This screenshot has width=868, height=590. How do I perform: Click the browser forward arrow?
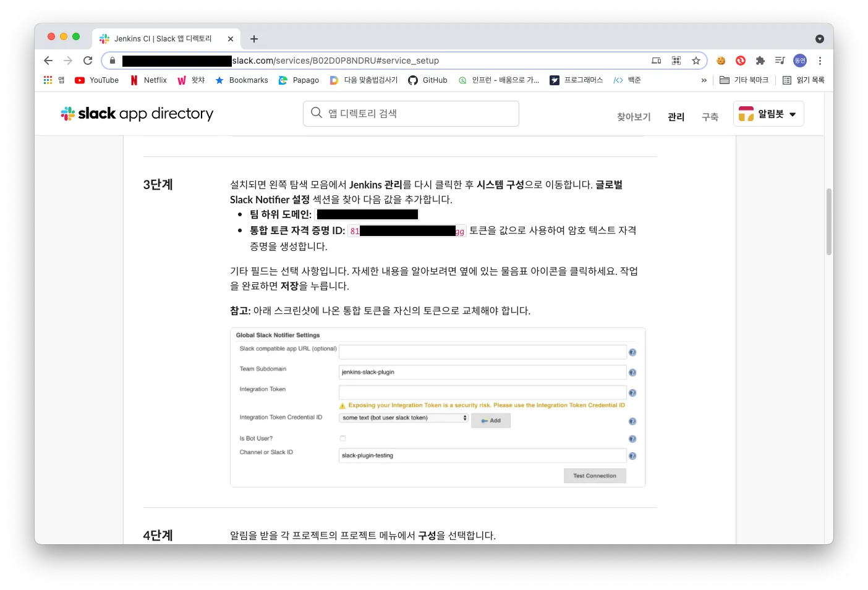(x=68, y=61)
